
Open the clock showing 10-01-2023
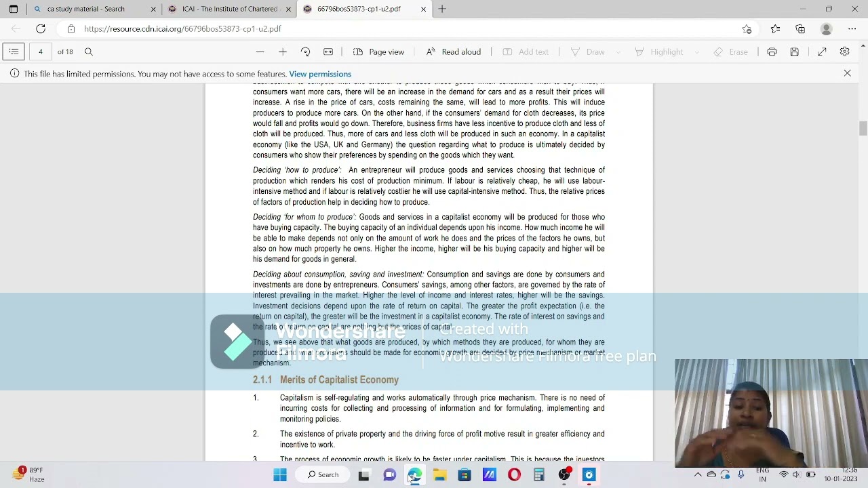point(841,474)
